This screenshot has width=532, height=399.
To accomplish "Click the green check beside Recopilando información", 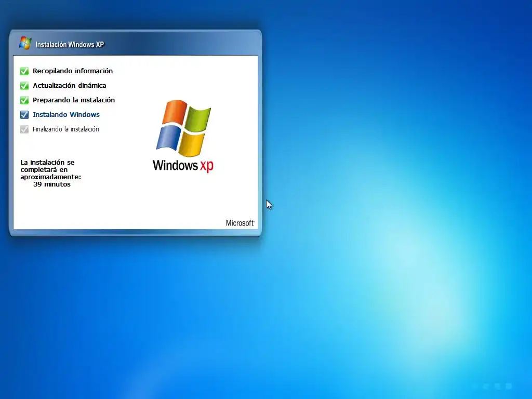I will (x=24, y=71).
